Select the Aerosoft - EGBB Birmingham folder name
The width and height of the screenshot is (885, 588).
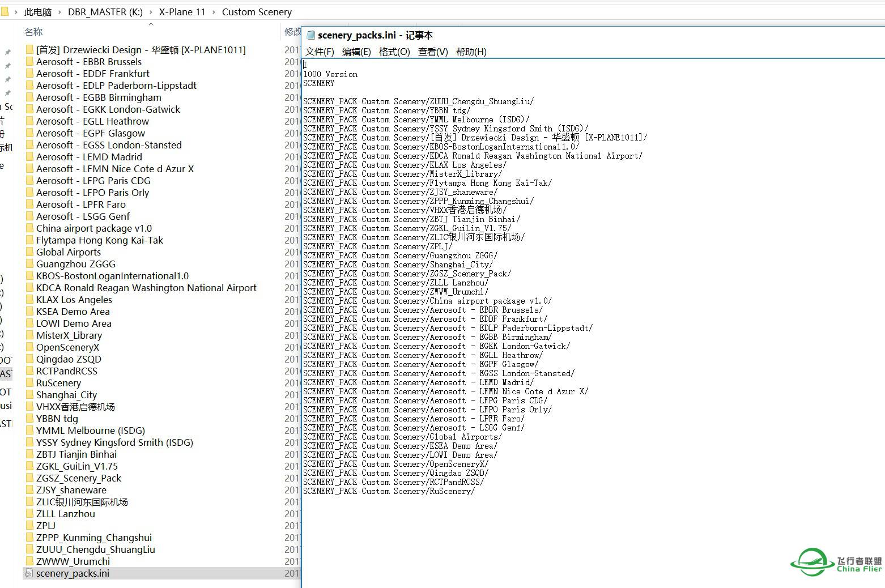[99, 97]
